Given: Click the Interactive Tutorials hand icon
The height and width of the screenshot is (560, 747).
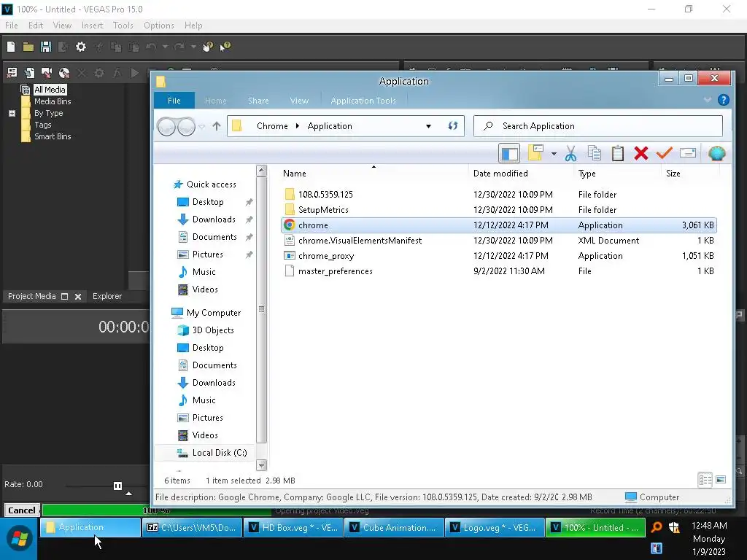Looking at the screenshot, I should tap(208, 47).
